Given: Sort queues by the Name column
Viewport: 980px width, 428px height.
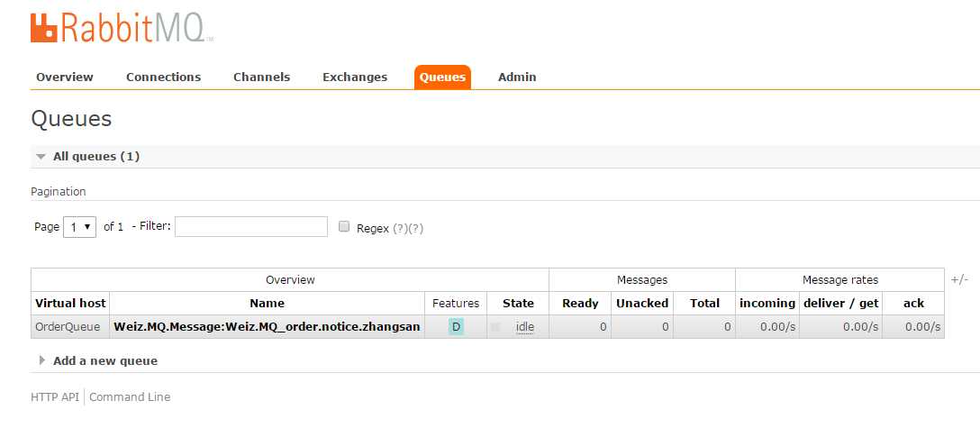Looking at the screenshot, I should pyautogui.click(x=267, y=303).
